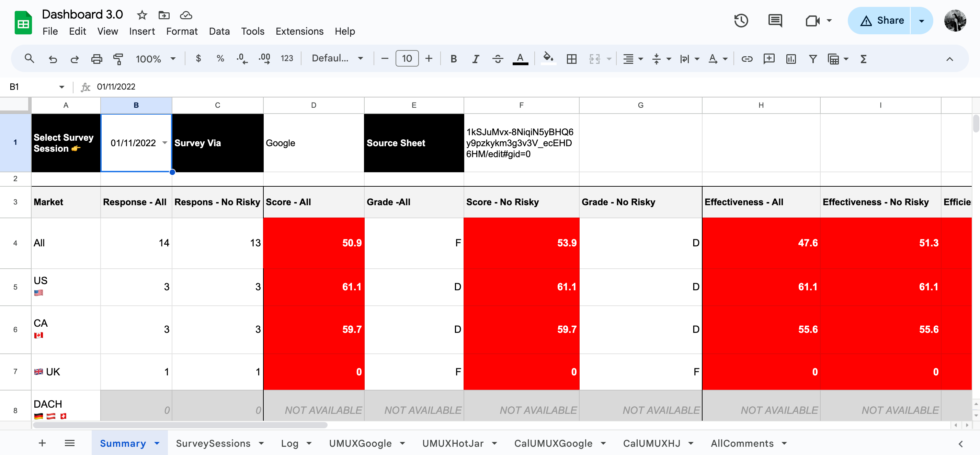
Task: Open the zoom level 100% dropdown
Action: (x=156, y=59)
